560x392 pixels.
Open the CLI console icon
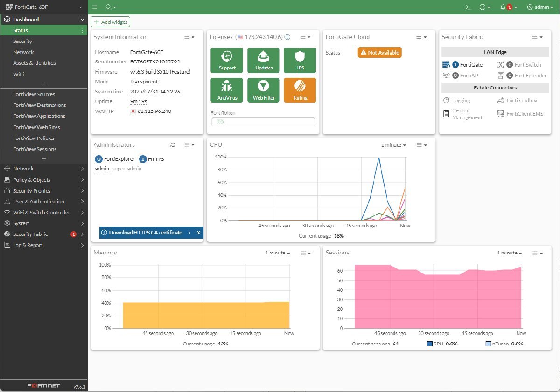point(469,7)
